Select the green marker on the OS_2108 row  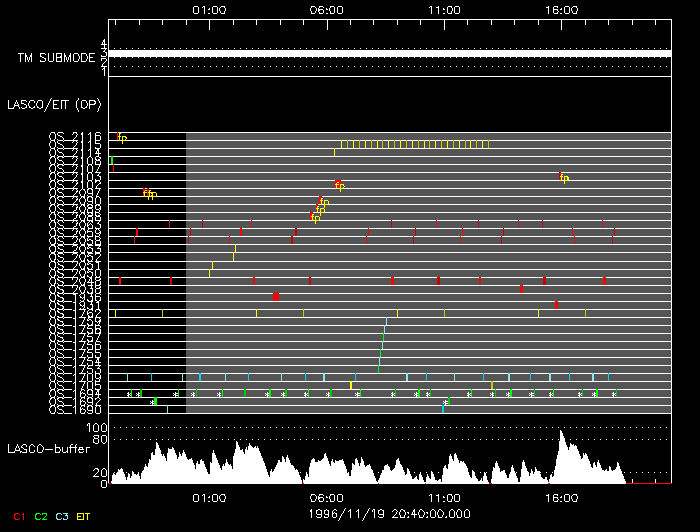coord(112,160)
